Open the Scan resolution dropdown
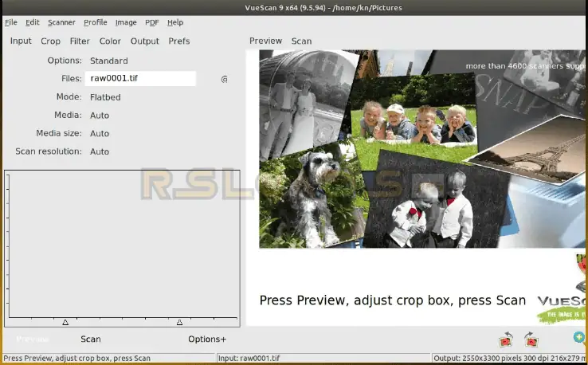 pos(100,151)
